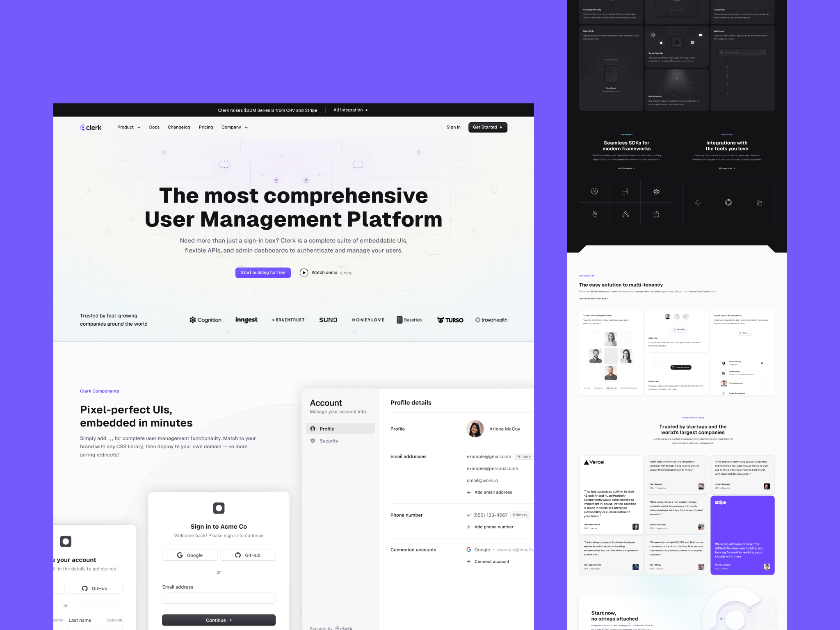Play the Watch demo video icon

pyautogui.click(x=304, y=273)
